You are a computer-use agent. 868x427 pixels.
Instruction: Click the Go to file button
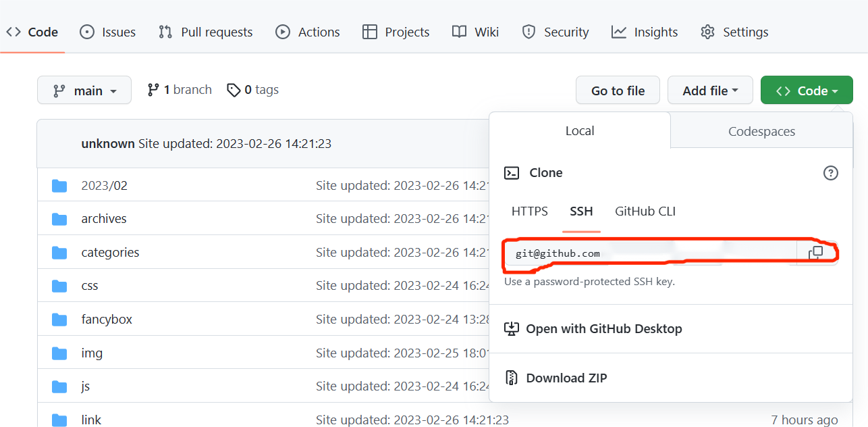tap(618, 91)
